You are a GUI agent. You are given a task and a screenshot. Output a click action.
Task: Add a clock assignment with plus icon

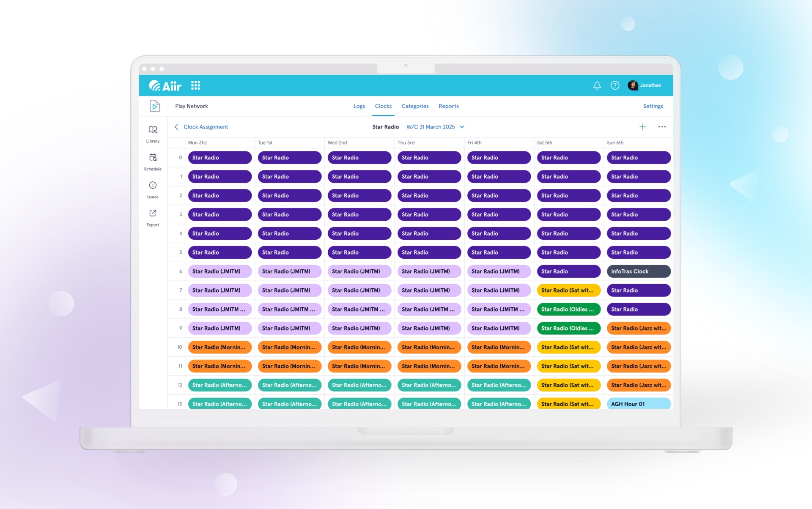click(x=642, y=127)
